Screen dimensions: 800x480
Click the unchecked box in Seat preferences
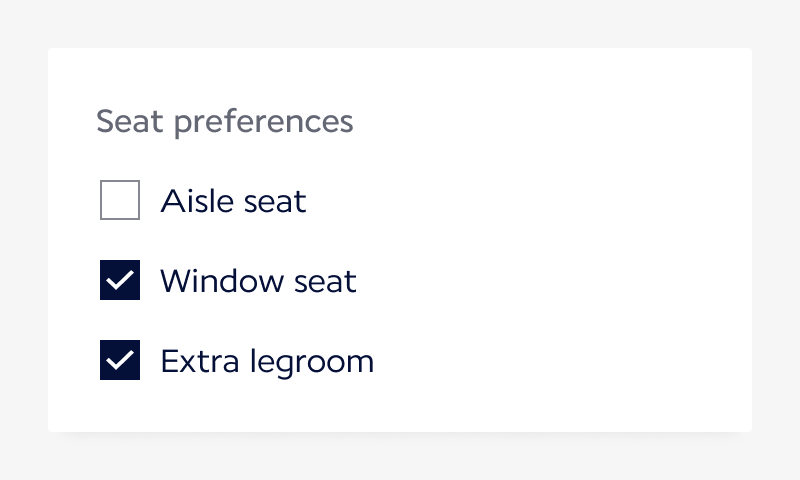(120, 200)
